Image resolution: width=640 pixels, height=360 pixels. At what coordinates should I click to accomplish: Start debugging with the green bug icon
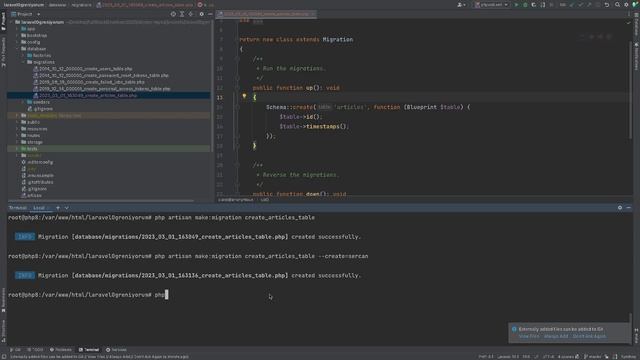(525, 4)
